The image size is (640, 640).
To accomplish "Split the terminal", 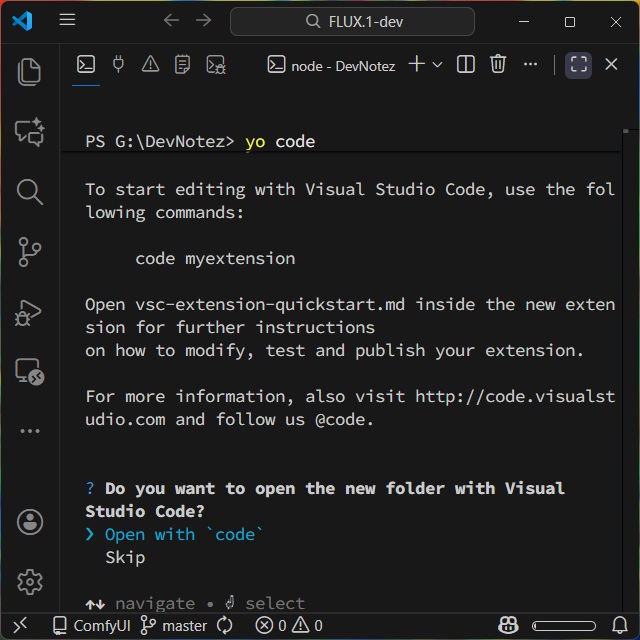I will tap(466, 65).
